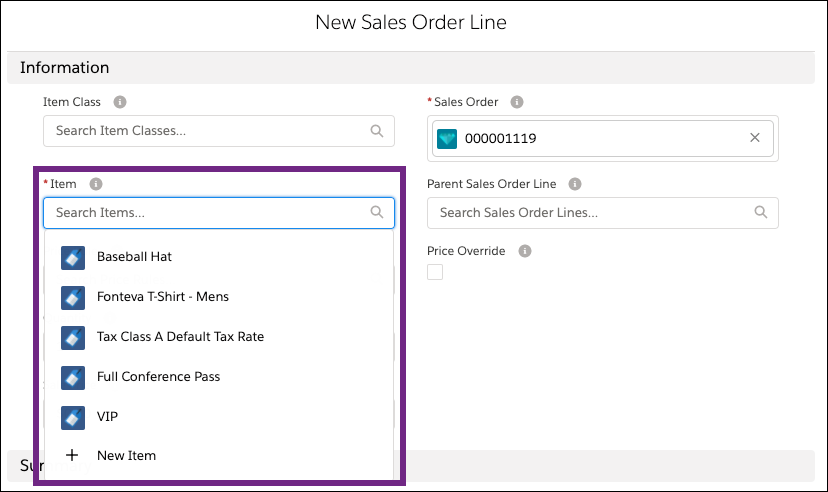Click the search icon in Sales Order Lines field
The image size is (828, 492).
(x=760, y=212)
